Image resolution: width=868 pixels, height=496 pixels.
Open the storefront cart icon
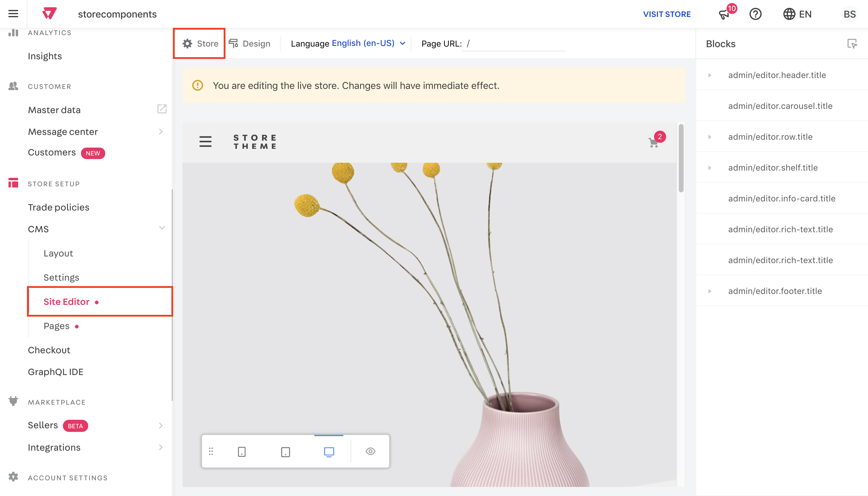[x=653, y=142]
